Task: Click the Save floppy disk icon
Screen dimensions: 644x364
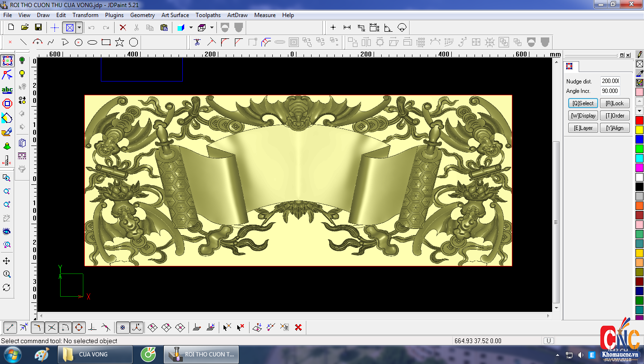Action: [38, 27]
